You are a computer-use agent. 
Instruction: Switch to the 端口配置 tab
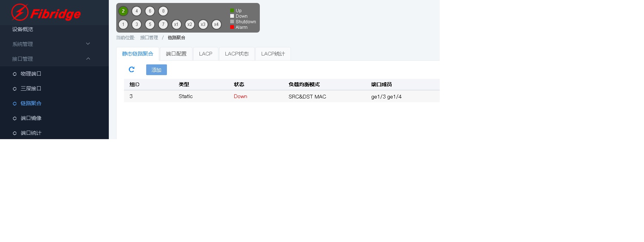pos(176,54)
